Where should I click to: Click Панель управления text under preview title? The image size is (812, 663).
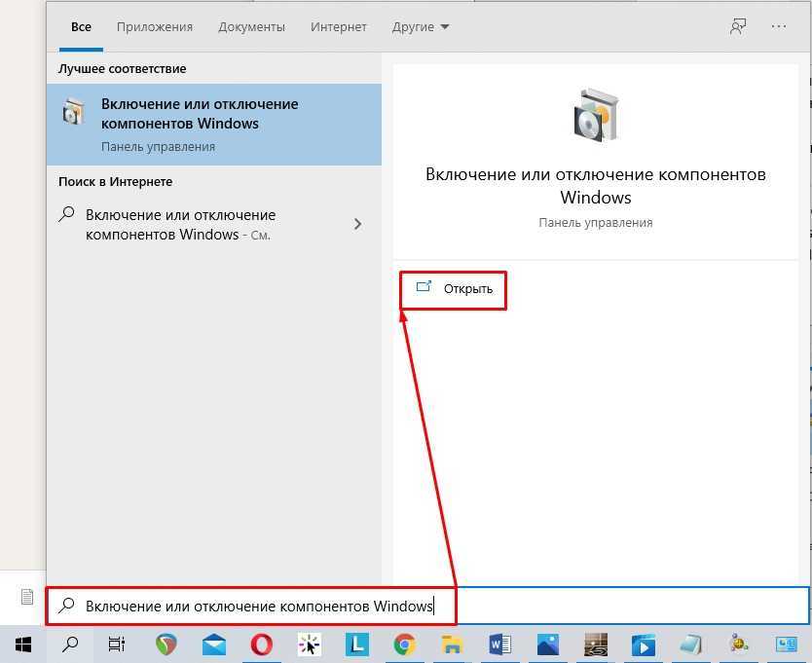click(596, 223)
